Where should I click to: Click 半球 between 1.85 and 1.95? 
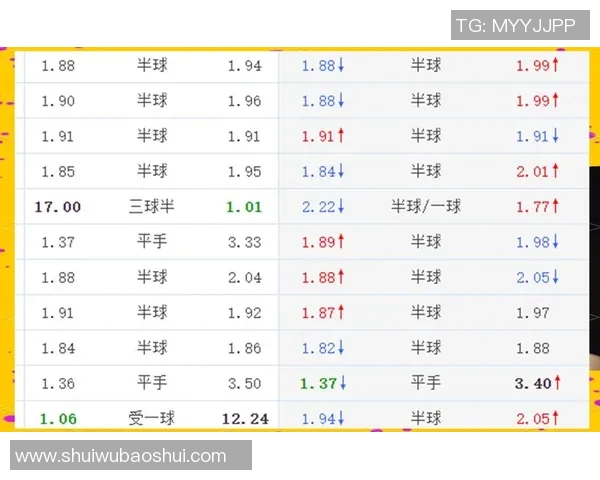(x=152, y=171)
